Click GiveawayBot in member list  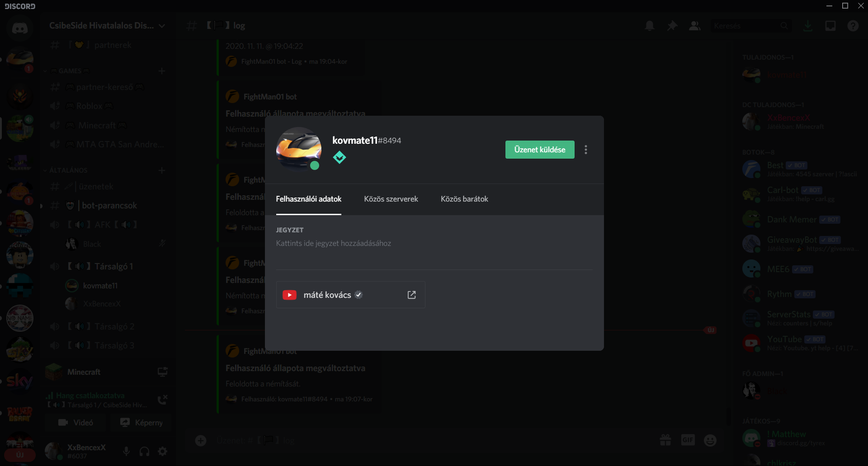pos(801,244)
